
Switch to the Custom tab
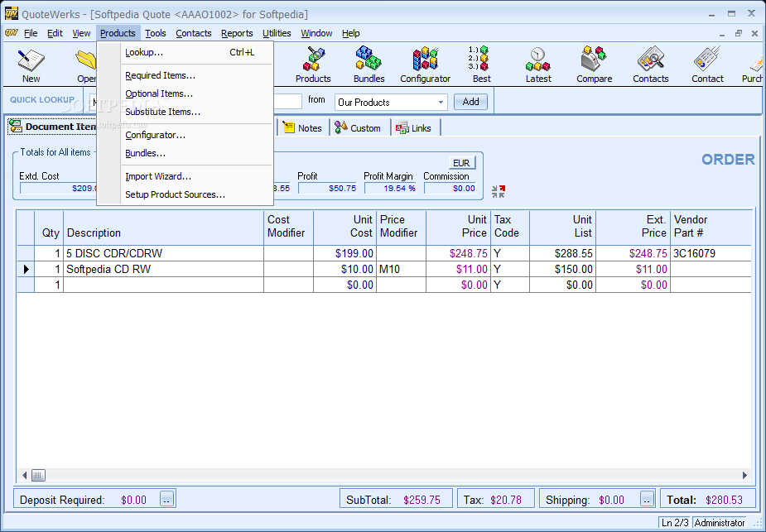(358, 128)
